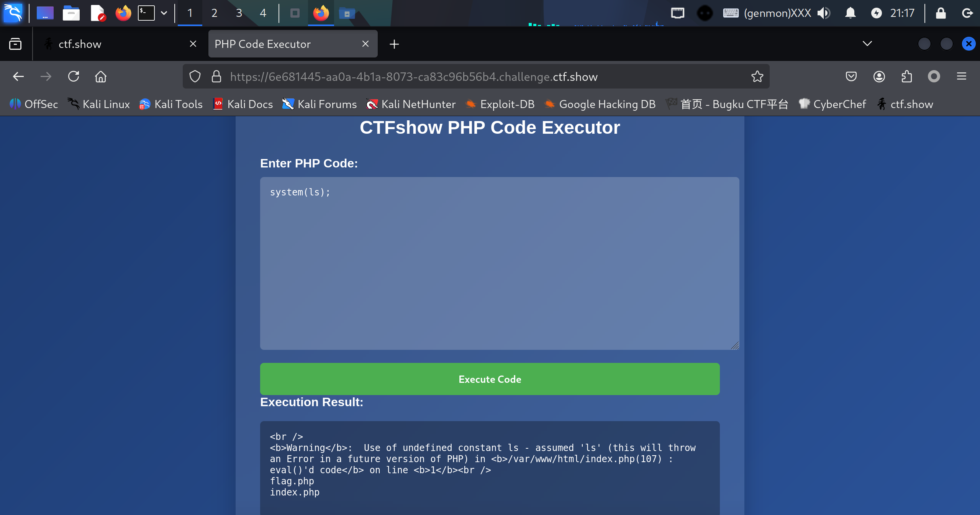This screenshot has width=980, height=515.
Task: Reload the current page
Action: (74, 77)
